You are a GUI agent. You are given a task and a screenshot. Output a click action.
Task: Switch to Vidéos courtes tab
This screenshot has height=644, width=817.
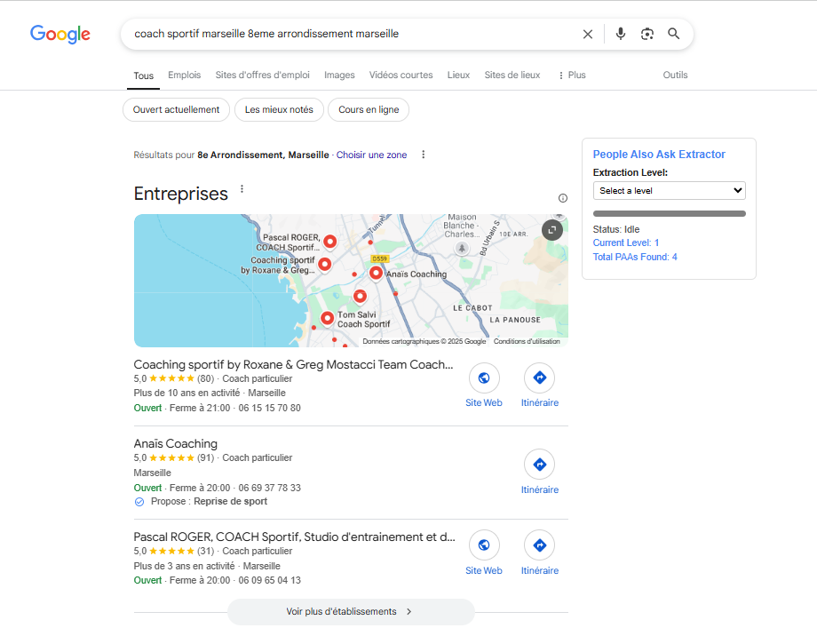[x=401, y=75]
